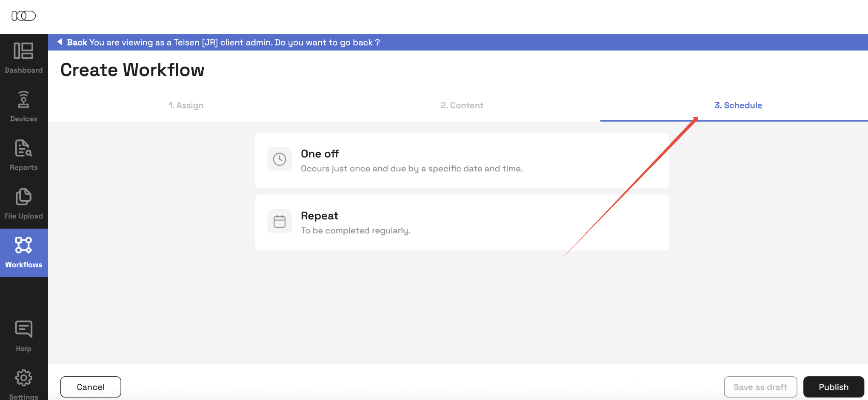Click the app logo at top left
Viewport: 868px width, 400px height.
click(x=23, y=16)
